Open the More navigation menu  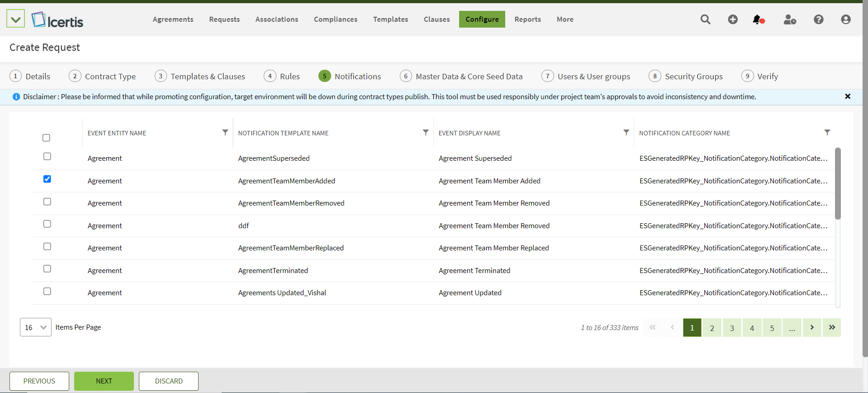point(564,19)
